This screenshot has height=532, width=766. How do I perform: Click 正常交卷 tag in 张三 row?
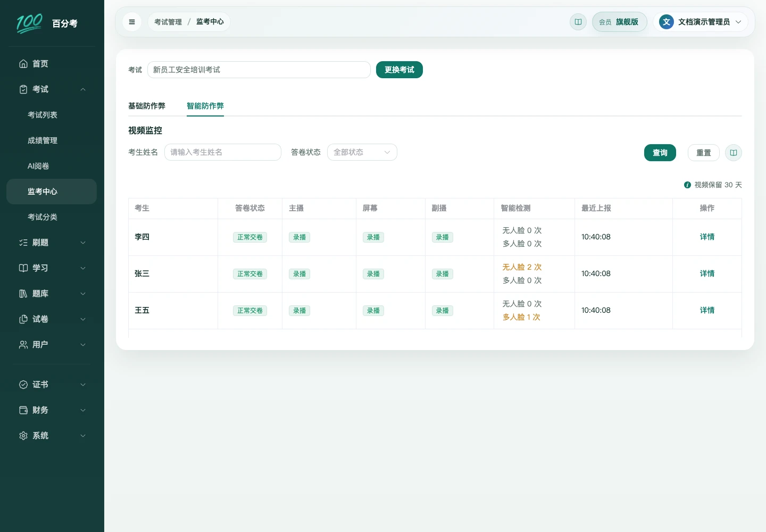[250, 274]
